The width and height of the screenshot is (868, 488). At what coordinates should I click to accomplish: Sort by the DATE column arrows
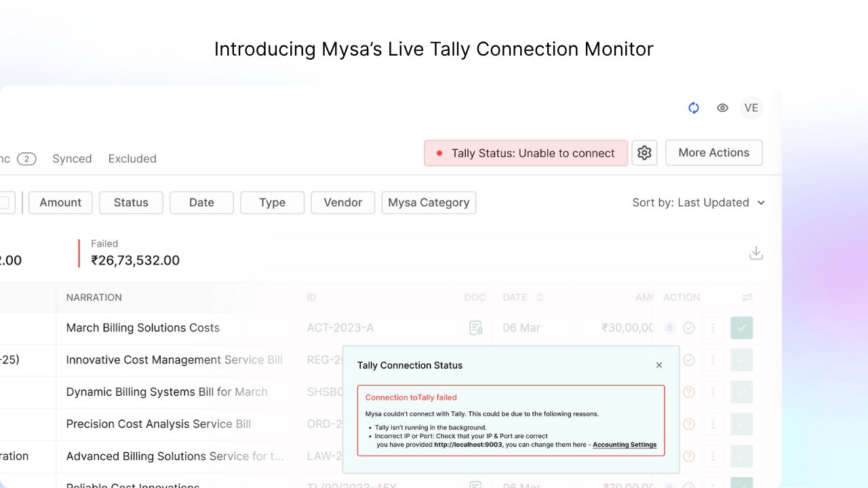click(x=540, y=298)
